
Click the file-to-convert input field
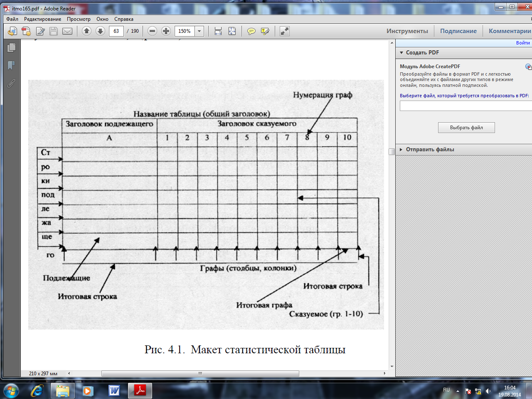[466, 106]
